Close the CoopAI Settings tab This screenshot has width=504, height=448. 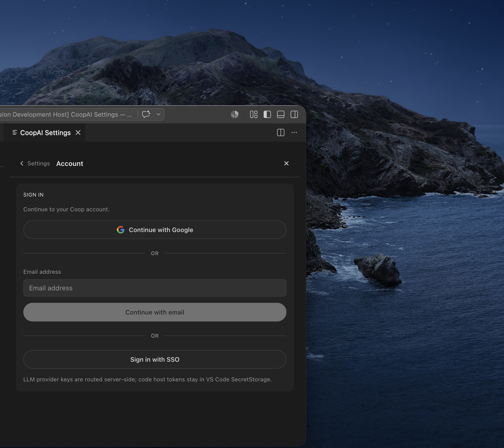pos(78,132)
